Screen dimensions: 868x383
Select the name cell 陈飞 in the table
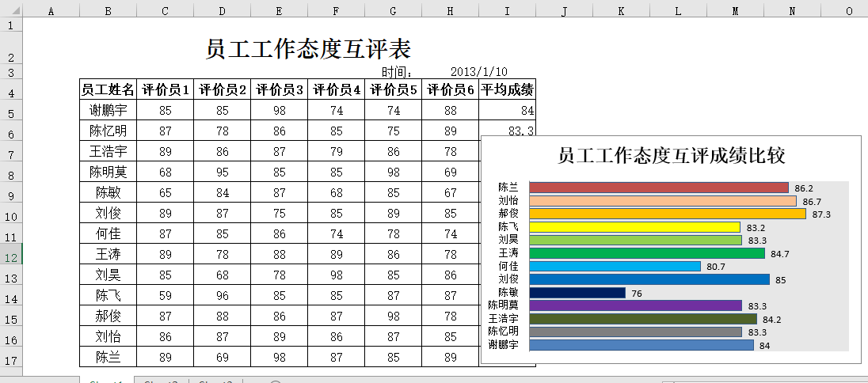coord(108,296)
